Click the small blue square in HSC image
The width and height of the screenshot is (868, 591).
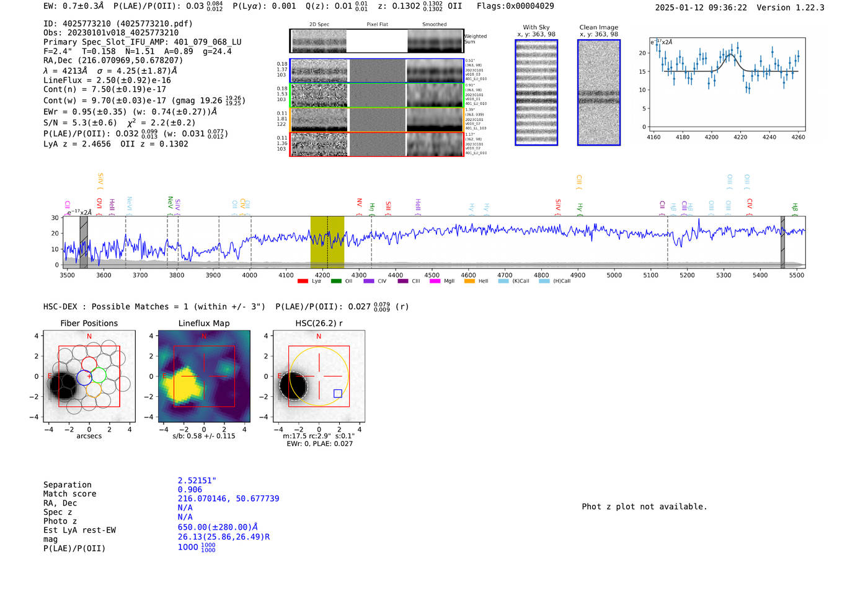337,393
